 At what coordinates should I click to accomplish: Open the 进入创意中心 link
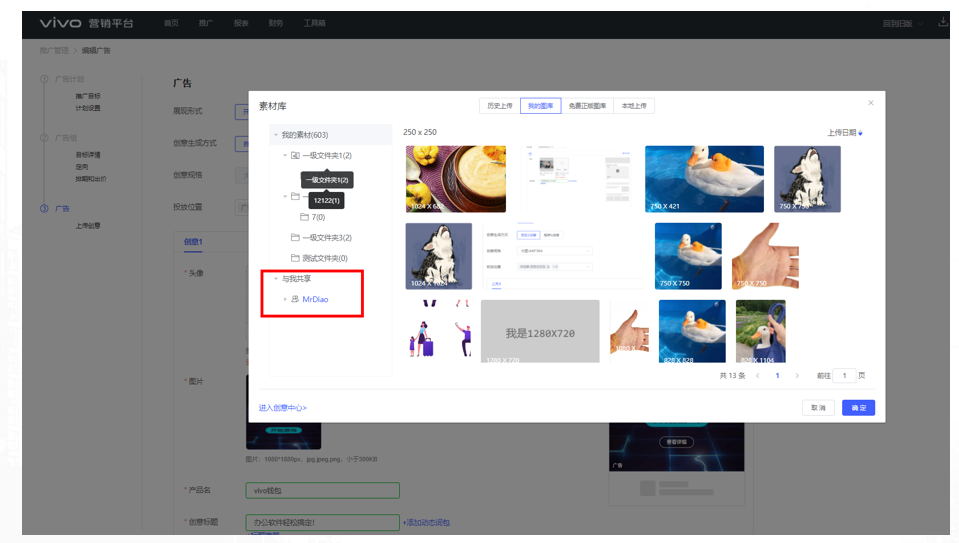coord(283,408)
